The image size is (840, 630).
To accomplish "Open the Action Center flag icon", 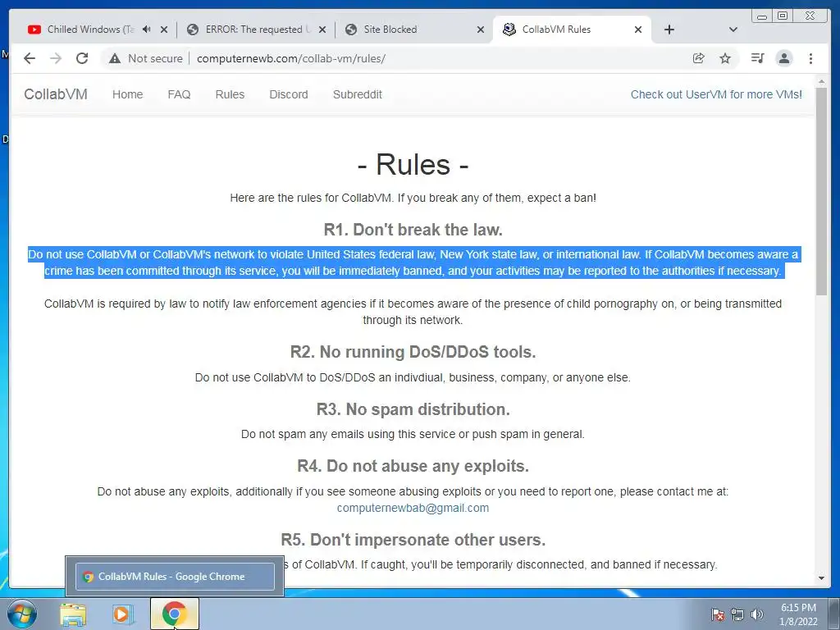I will coord(718,614).
